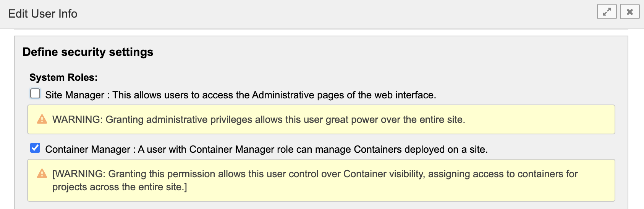
Task: Click the 'Site Manager' role name label
Action: (x=74, y=95)
